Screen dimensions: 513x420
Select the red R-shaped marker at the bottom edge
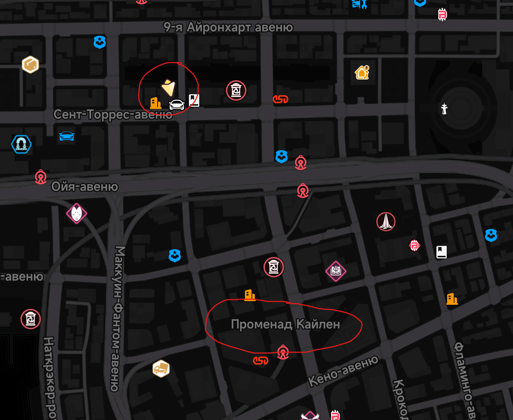pos(335,415)
